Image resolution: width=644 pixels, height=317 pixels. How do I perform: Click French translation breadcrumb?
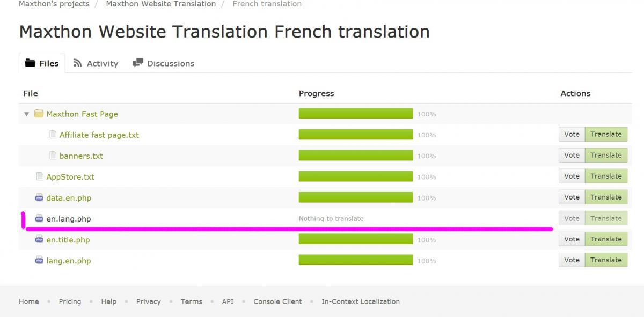[x=267, y=4]
